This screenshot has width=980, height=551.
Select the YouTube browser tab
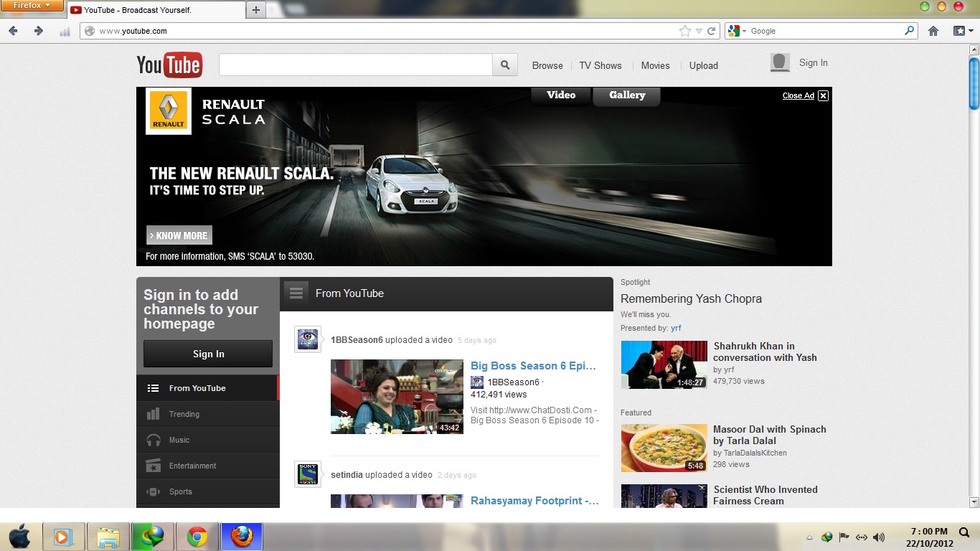click(x=155, y=10)
